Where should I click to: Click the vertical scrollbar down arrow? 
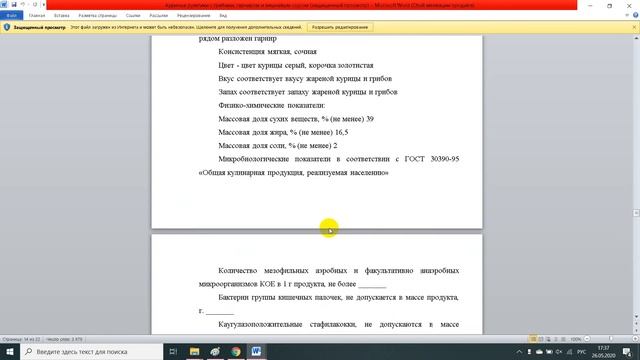click(636, 317)
